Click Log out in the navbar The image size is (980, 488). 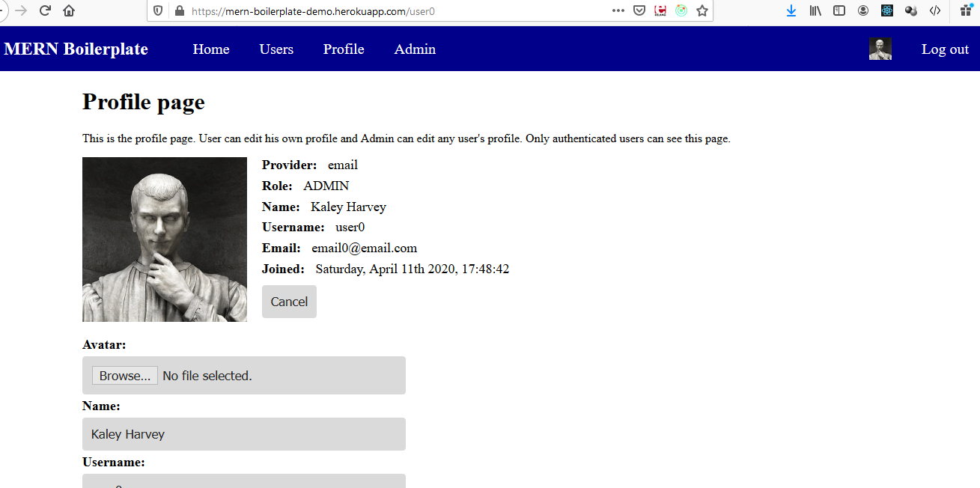(945, 49)
